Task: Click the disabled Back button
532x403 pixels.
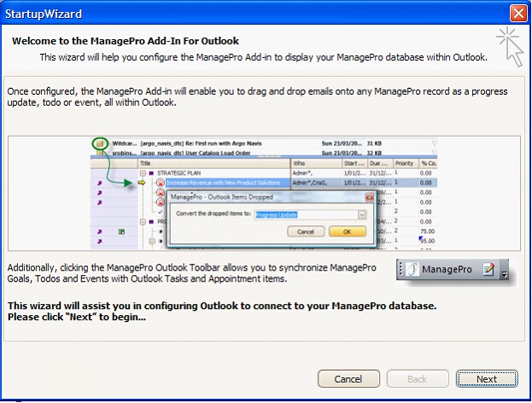Action: tap(418, 378)
